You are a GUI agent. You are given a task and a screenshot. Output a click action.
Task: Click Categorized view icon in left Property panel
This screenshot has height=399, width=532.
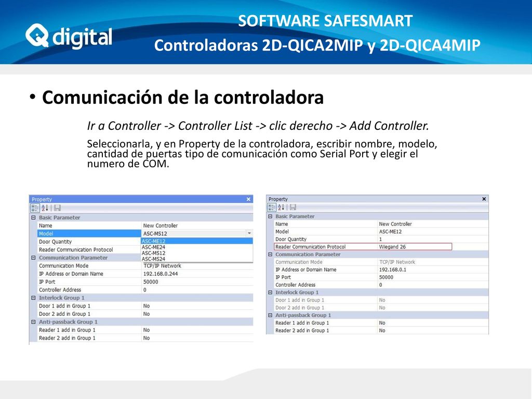[x=35, y=208]
